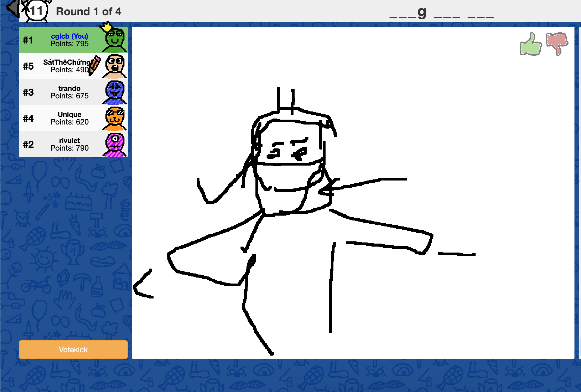The image size is (581, 392).
Task: Click the #1 rank label
Action: 28,40
